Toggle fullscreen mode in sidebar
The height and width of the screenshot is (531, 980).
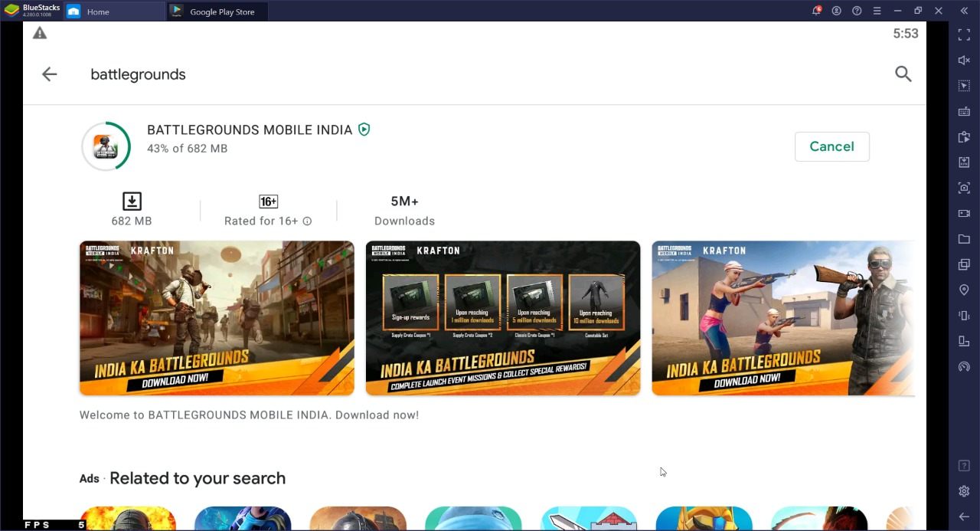[x=964, y=34]
